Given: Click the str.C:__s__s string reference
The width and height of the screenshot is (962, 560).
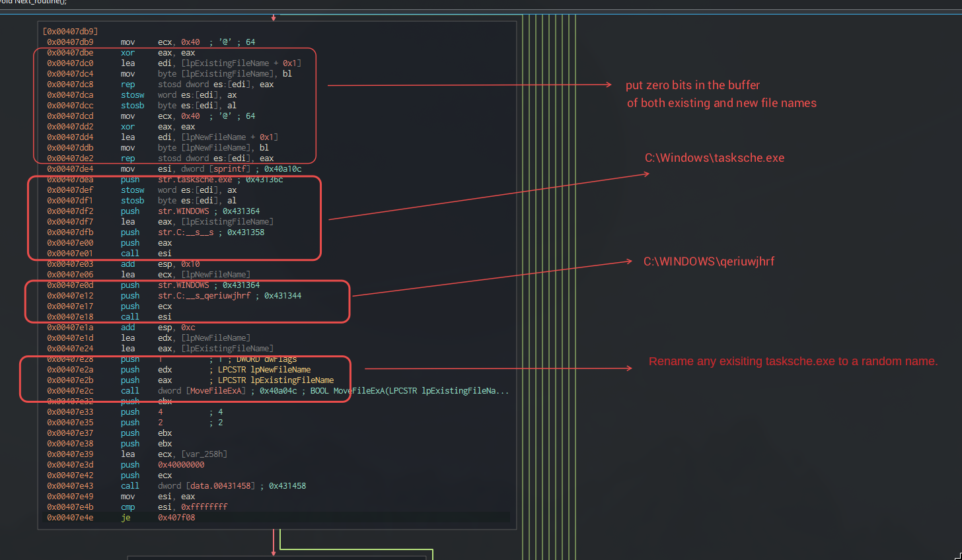Looking at the screenshot, I should [186, 232].
